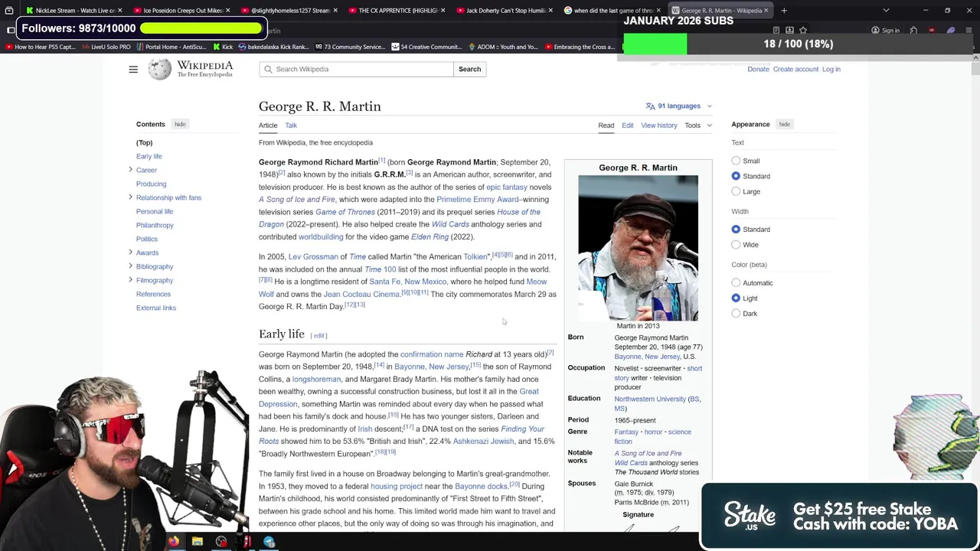Expand Relationship with fans in Contents
This screenshot has width=980, height=551.
tap(130, 197)
